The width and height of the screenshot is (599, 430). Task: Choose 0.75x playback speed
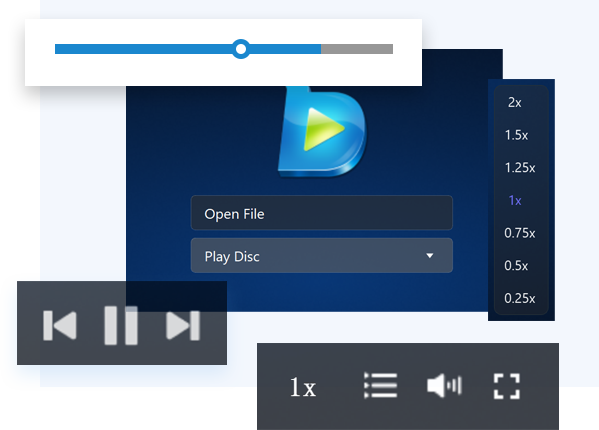520,233
